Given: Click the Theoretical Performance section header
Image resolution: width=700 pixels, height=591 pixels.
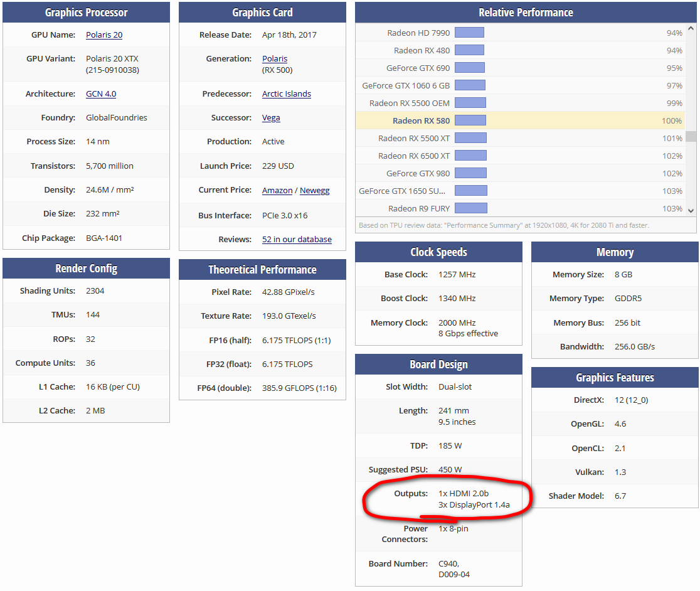Looking at the screenshot, I should click(x=262, y=270).
